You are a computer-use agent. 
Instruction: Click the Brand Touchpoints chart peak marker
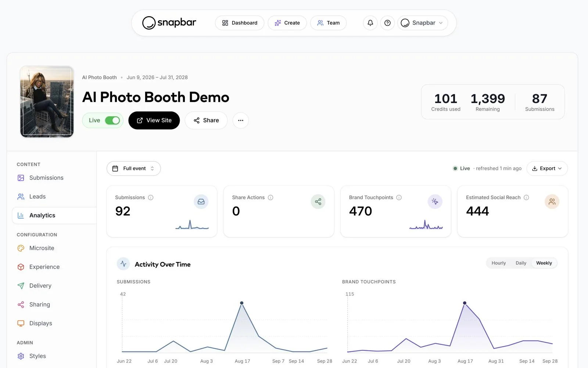point(465,303)
